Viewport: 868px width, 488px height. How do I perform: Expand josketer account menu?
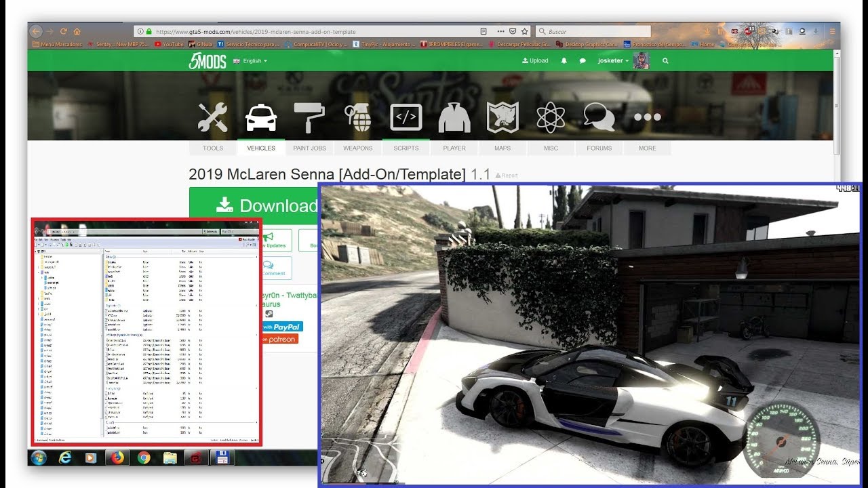click(x=613, y=61)
